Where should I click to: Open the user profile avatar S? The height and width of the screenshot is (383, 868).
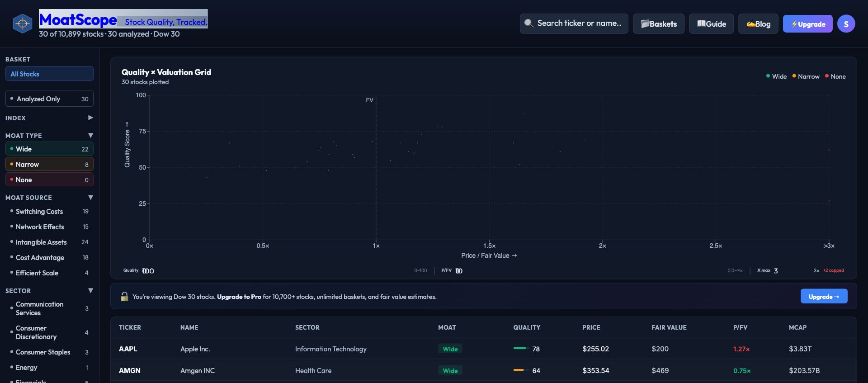tap(845, 24)
